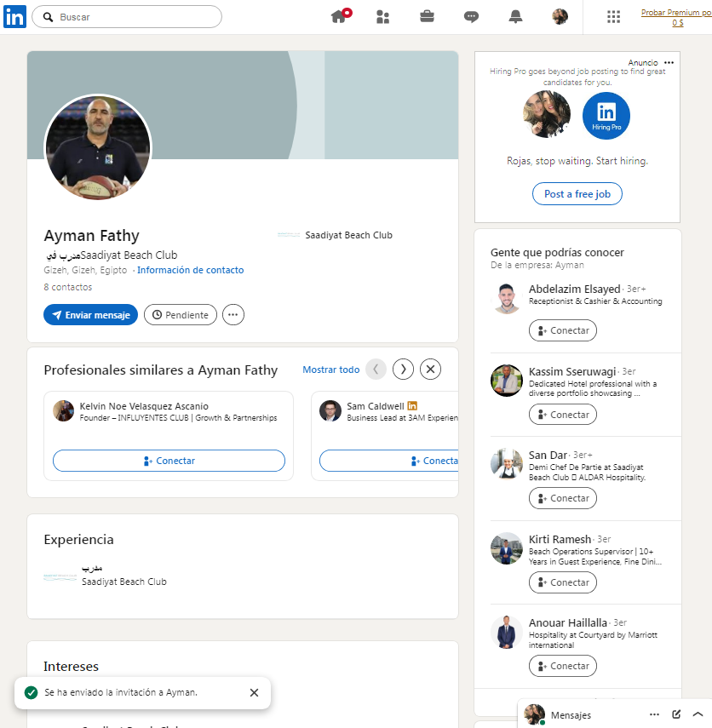Screen dimensions: 712x728
Task: Open Anouar Haillalla's profile name
Action: [568, 622]
